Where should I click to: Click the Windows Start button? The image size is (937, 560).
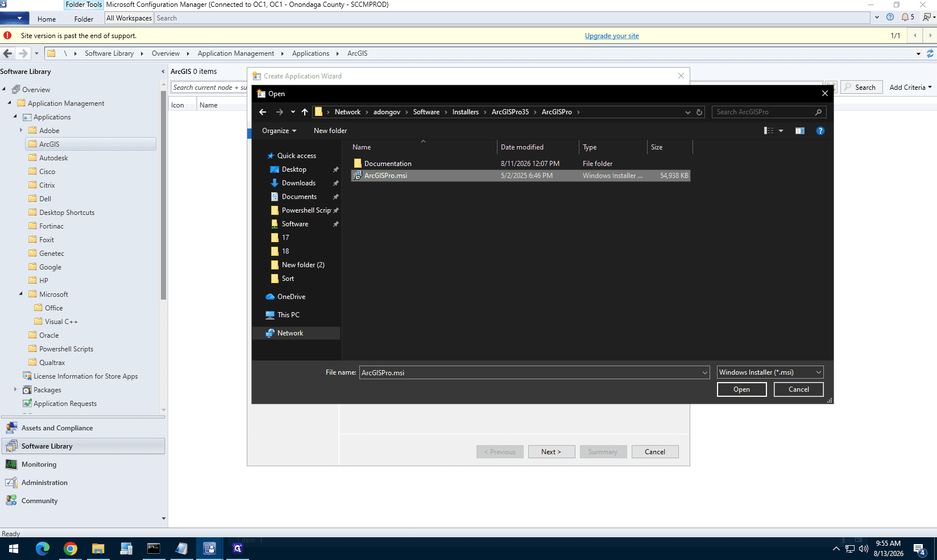(14, 549)
